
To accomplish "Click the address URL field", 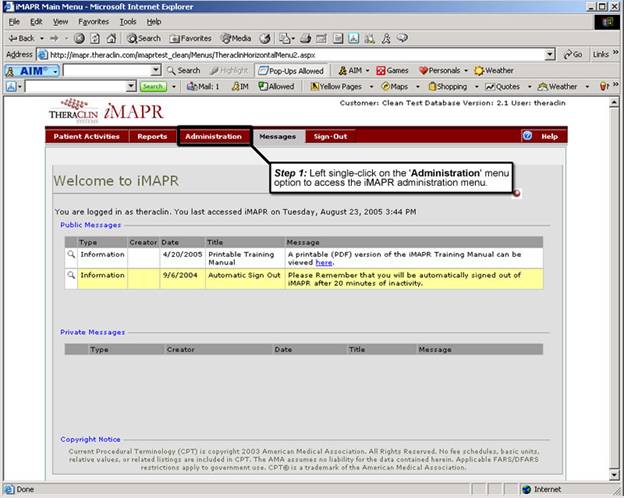I will coord(290,54).
